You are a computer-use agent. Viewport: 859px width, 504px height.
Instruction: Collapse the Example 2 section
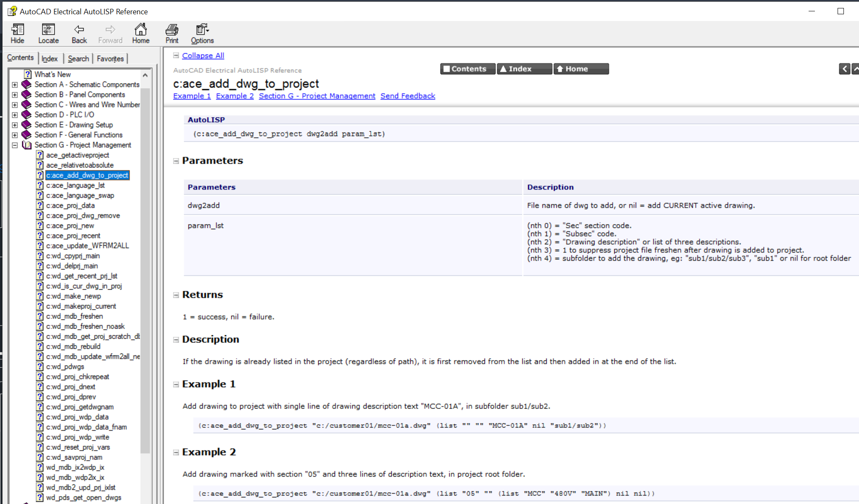click(x=176, y=452)
